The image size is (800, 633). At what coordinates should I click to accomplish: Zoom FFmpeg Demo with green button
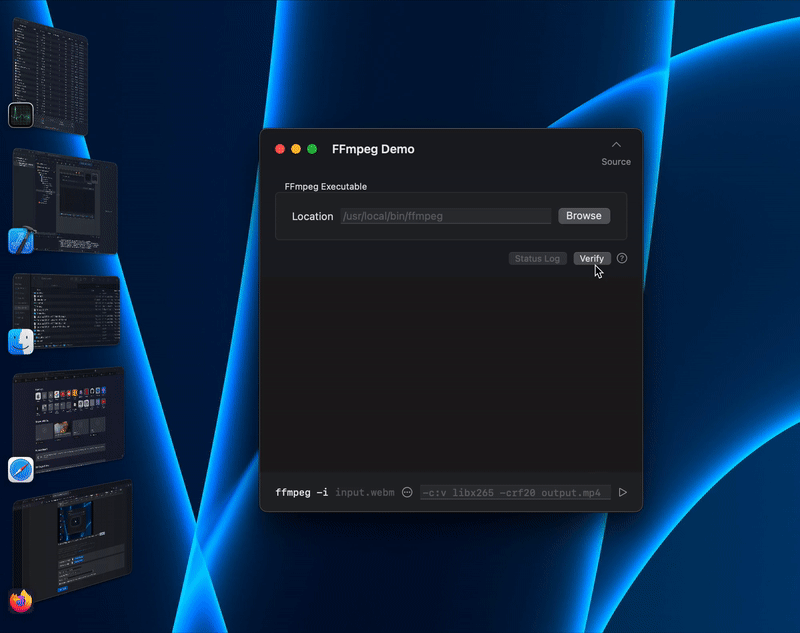click(312, 149)
